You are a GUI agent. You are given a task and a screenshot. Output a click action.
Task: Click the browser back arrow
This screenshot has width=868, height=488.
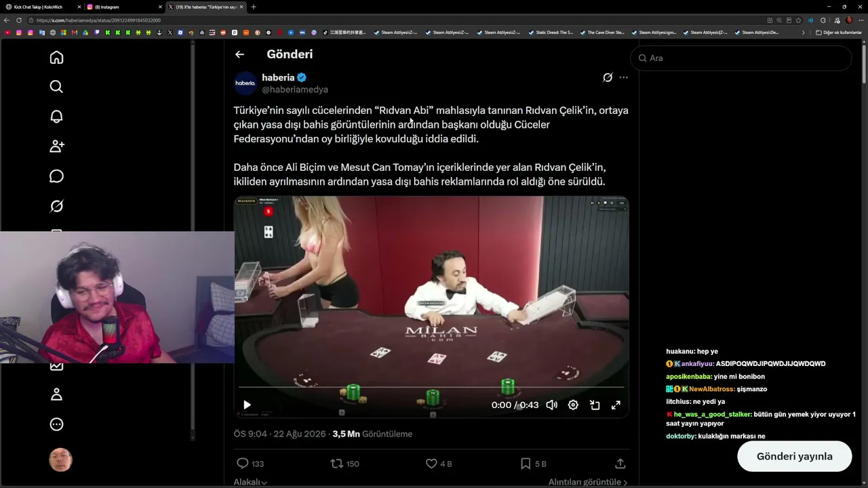click(7, 20)
